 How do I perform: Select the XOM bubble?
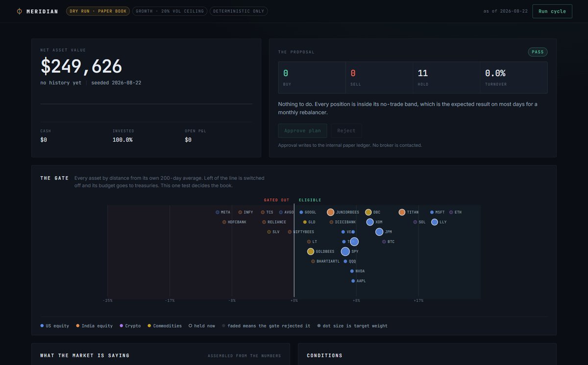click(x=370, y=222)
